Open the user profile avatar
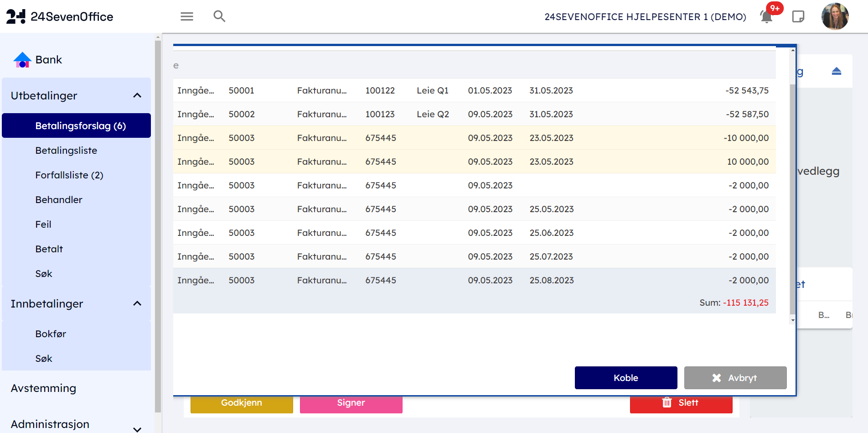This screenshot has width=868, height=433. [x=835, y=17]
